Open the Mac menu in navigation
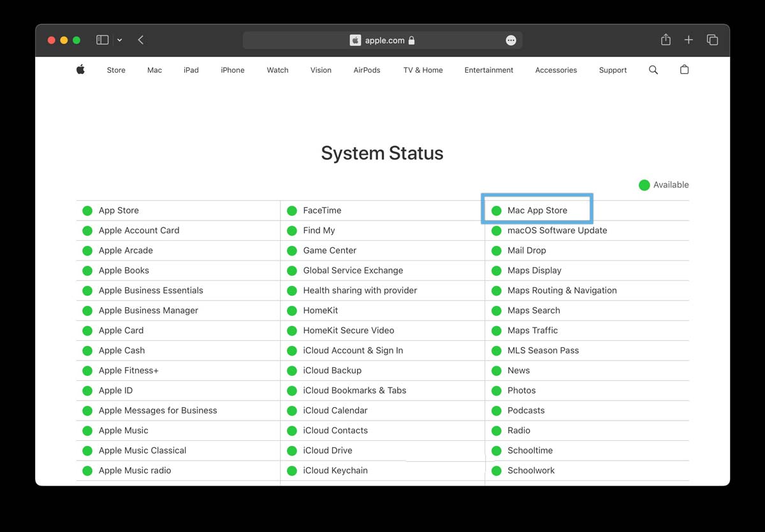 click(154, 70)
